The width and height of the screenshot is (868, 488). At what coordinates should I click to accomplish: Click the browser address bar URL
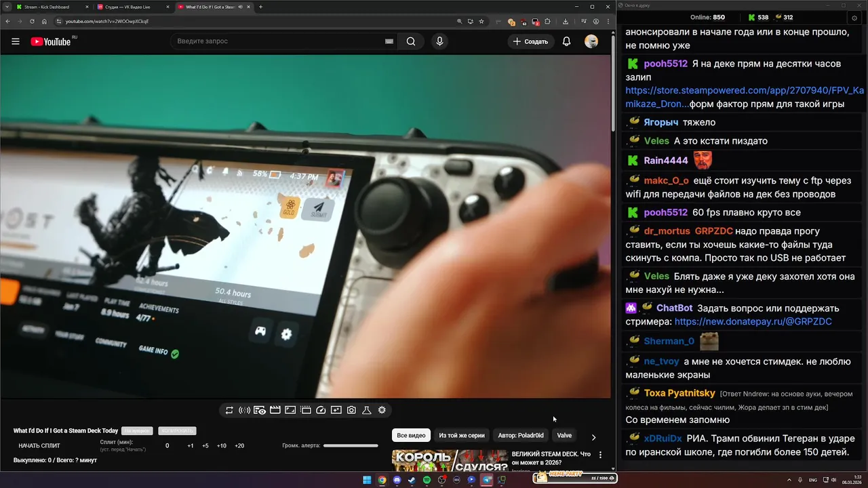click(107, 21)
